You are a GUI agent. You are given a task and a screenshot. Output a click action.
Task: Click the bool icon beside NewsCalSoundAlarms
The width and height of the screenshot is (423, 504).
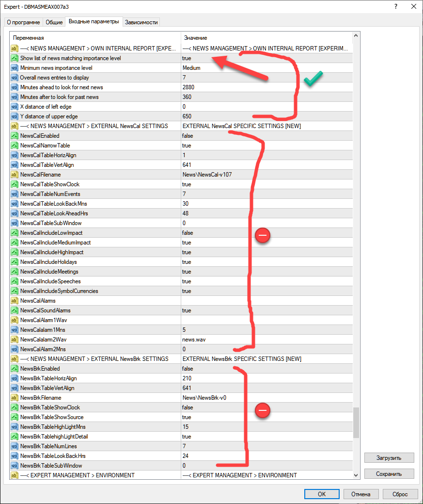[x=14, y=310]
